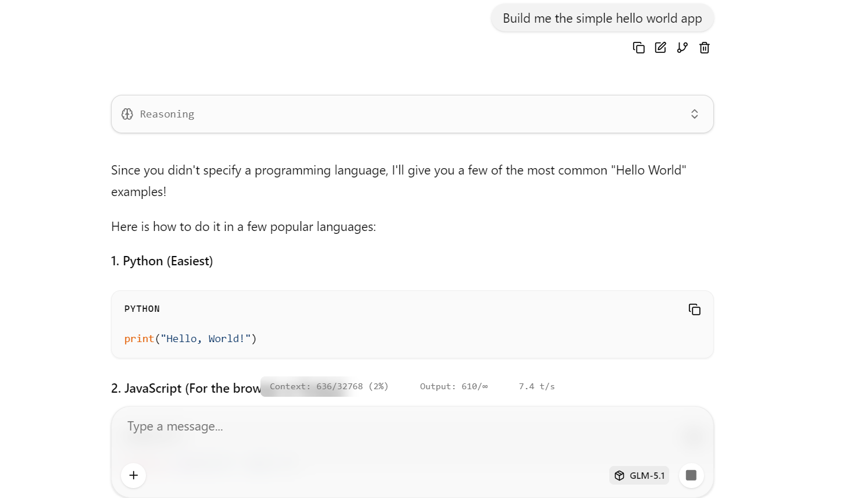Click the user message bubble

tap(602, 19)
